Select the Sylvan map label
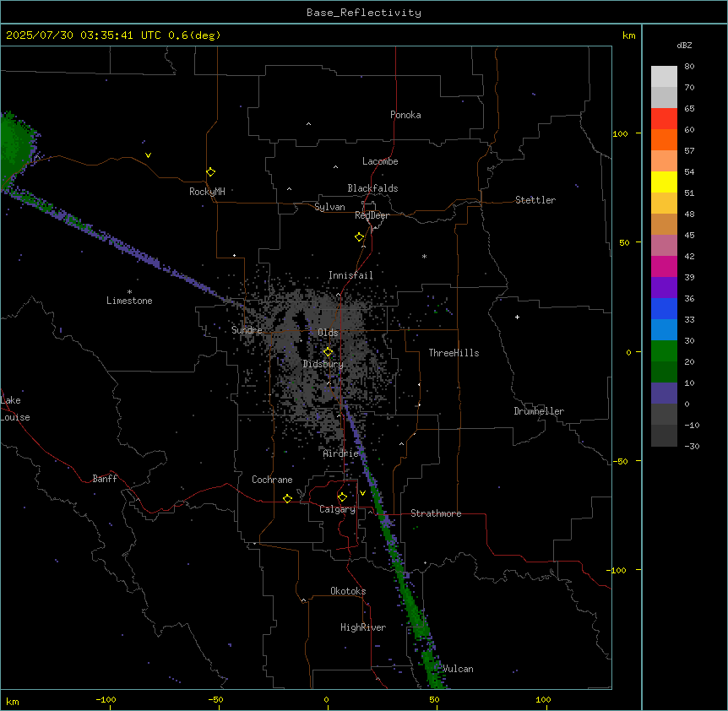The image size is (728, 711). (x=329, y=207)
